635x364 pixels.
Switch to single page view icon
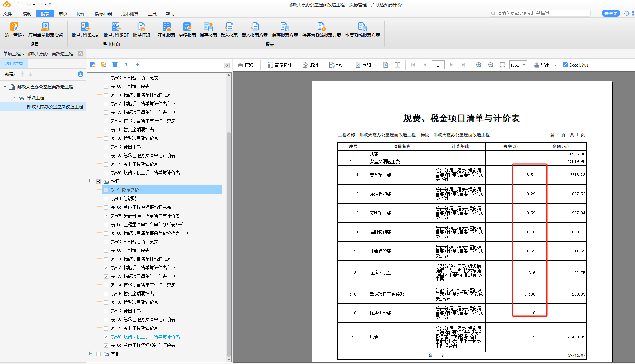(x=386, y=65)
